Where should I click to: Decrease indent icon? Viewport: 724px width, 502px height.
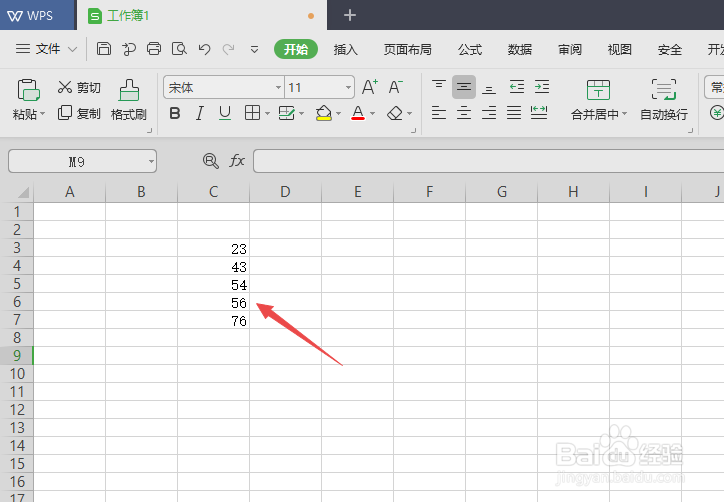517,87
